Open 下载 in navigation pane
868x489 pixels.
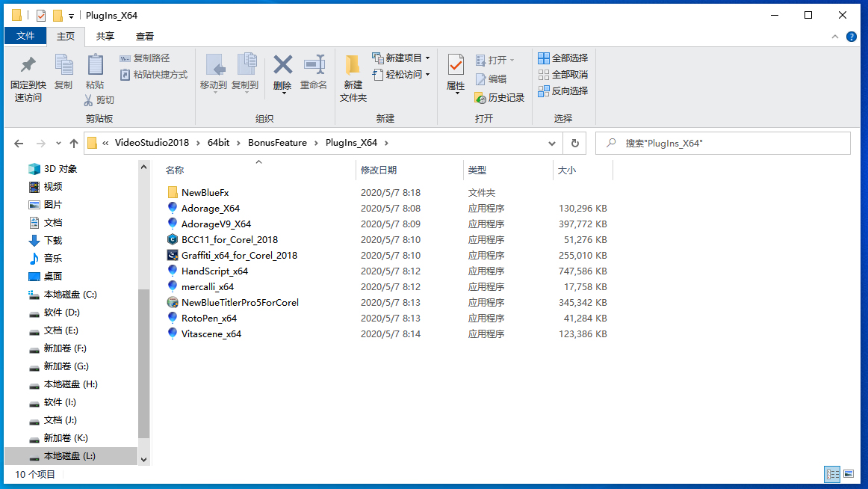pos(53,240)
